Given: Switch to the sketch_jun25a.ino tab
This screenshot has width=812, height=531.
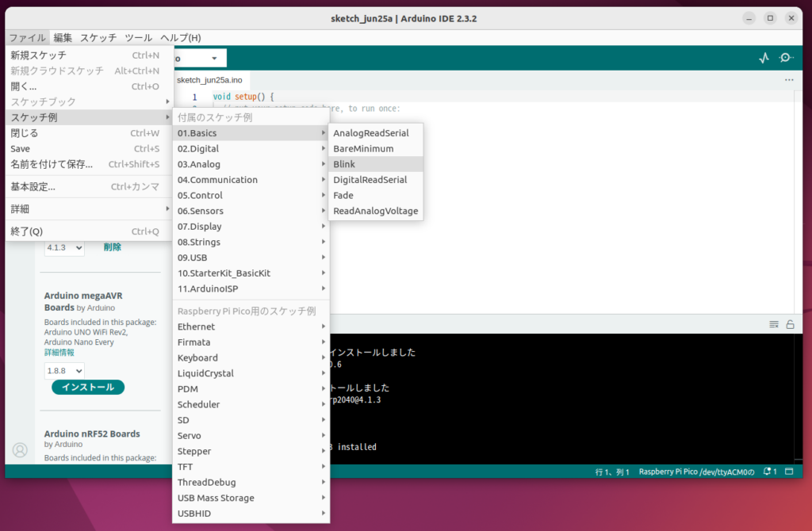Looking at the screenshot, I should click(209, 80).
